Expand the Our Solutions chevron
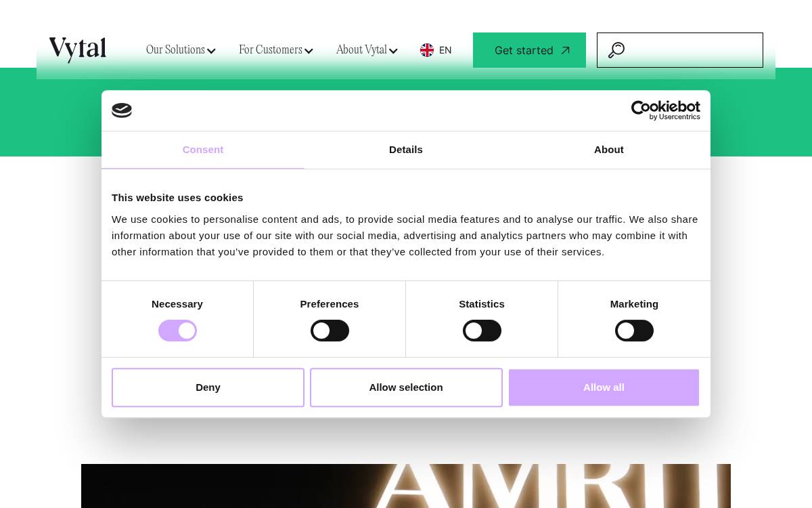Screen dimensions: 812x508 [x=211, y=51]
